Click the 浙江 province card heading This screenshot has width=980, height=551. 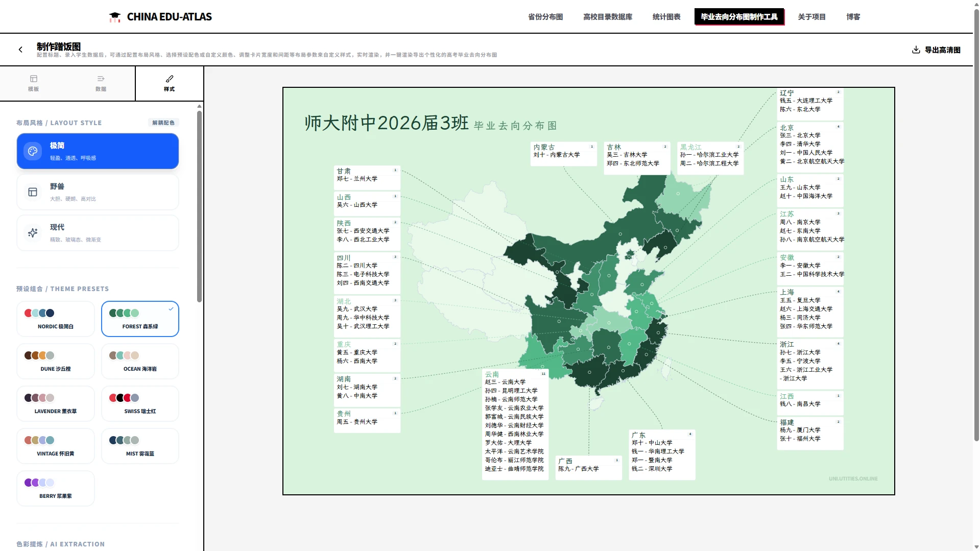[787, 344]
